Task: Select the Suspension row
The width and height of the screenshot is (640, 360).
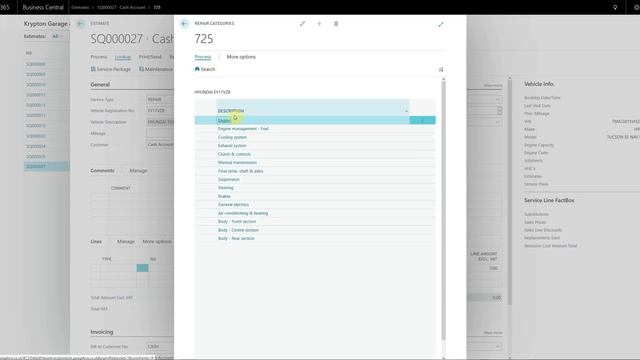Action: [315, 179]
